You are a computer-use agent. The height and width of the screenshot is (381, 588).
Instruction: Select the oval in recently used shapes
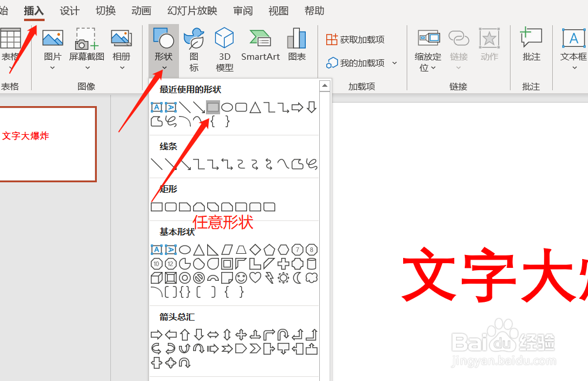(227, 107)
